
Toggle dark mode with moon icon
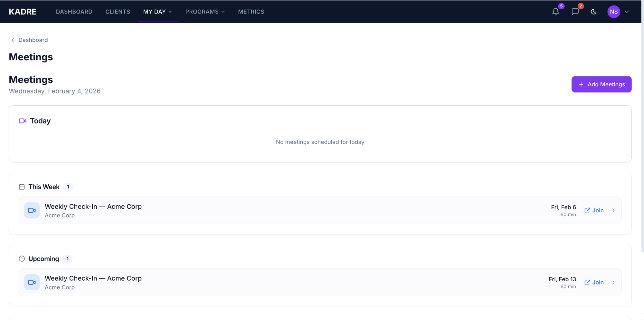click(x=594, y=12)
